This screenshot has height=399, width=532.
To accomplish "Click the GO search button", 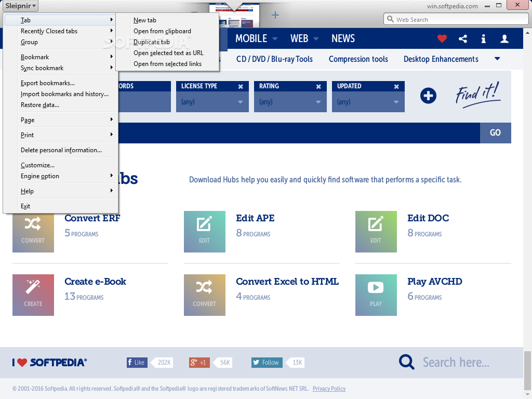I will point(495,132).
